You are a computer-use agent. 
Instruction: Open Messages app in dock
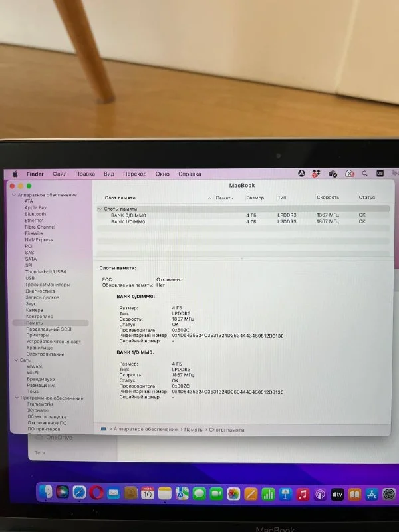[199, 494]
